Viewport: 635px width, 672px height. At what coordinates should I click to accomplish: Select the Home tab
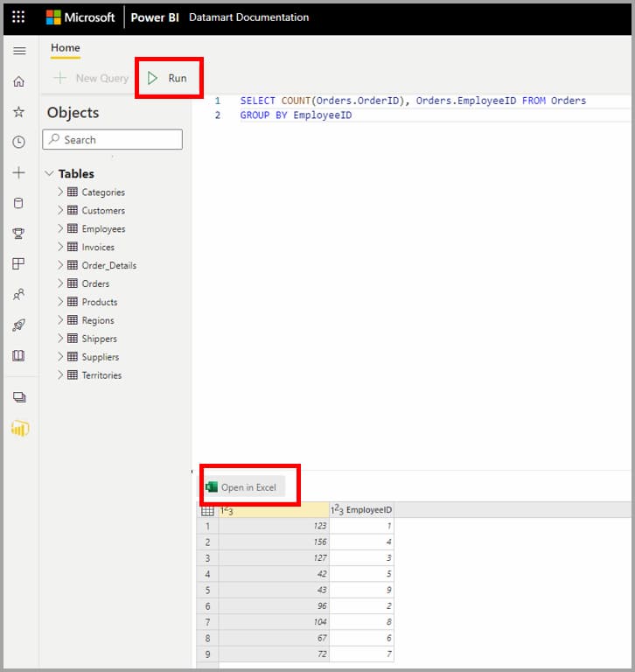click(x=66, y=48)
